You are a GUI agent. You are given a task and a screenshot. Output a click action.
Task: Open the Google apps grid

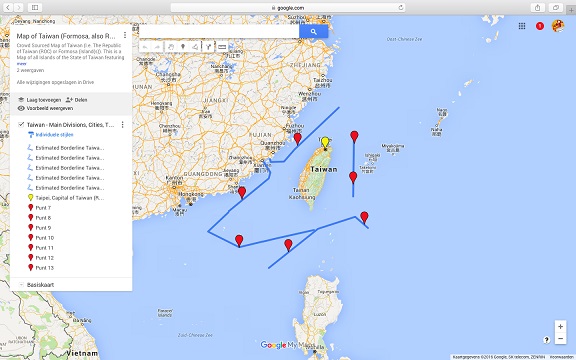[x=522, y=26]
